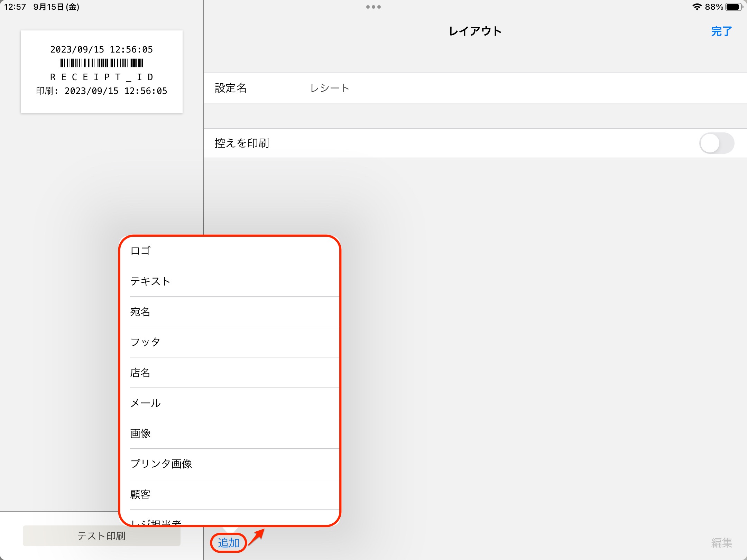Tap 完了 to finish layout
The height and width of the screenshot is (560, 747).
point(721,31)
